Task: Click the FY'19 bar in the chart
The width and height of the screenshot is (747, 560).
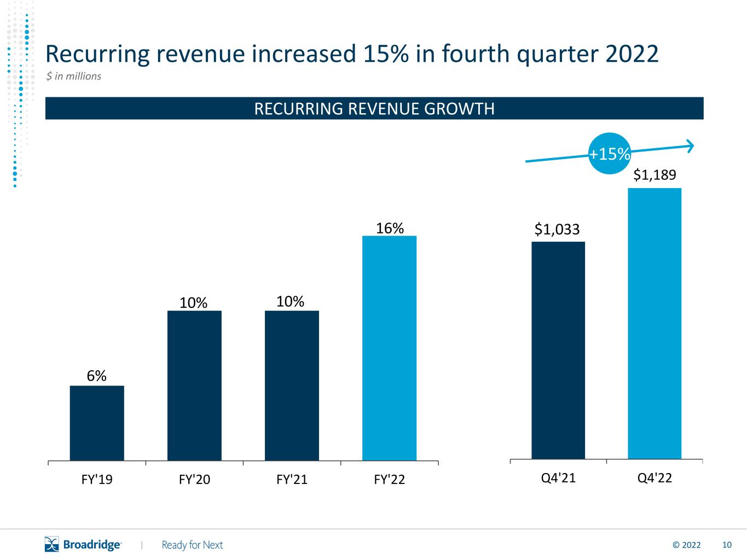Action: point(97,423)
